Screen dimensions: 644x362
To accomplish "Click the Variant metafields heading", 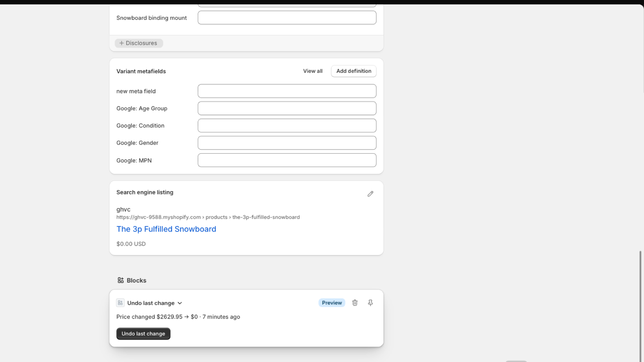I will pyautogui.click(x=141, y=71).
